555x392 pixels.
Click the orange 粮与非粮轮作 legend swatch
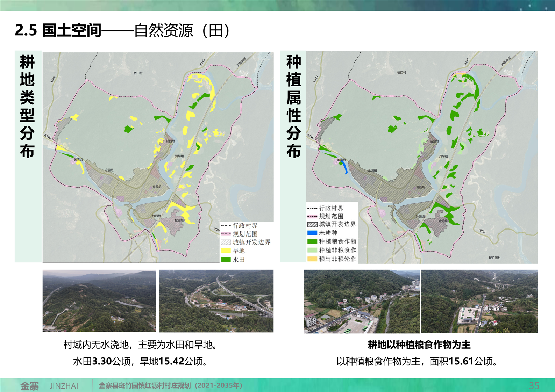click(312, 259)
